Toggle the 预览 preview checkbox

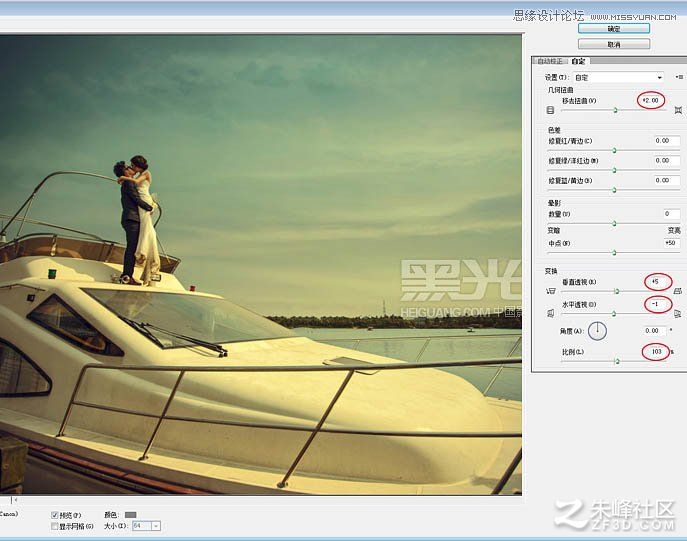click(55, 515)
